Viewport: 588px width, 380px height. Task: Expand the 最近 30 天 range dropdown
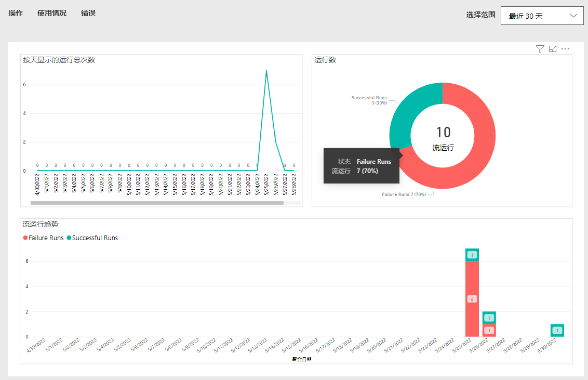543,16
